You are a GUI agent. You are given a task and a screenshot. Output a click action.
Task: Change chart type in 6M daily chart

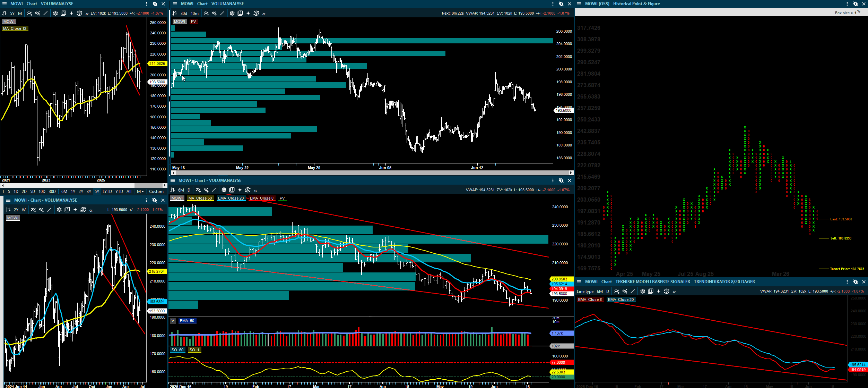(x=172, y=190)
